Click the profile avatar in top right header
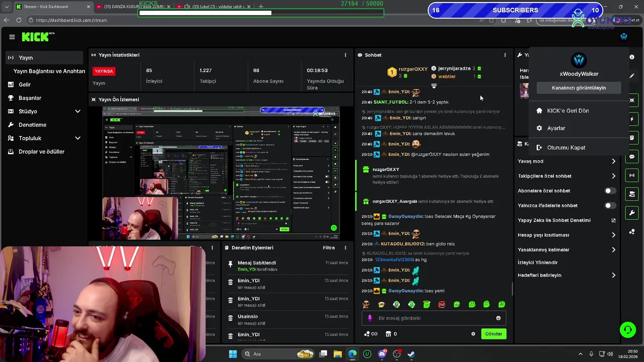Viewport: 644px width, 362px height. coord(624,37)
